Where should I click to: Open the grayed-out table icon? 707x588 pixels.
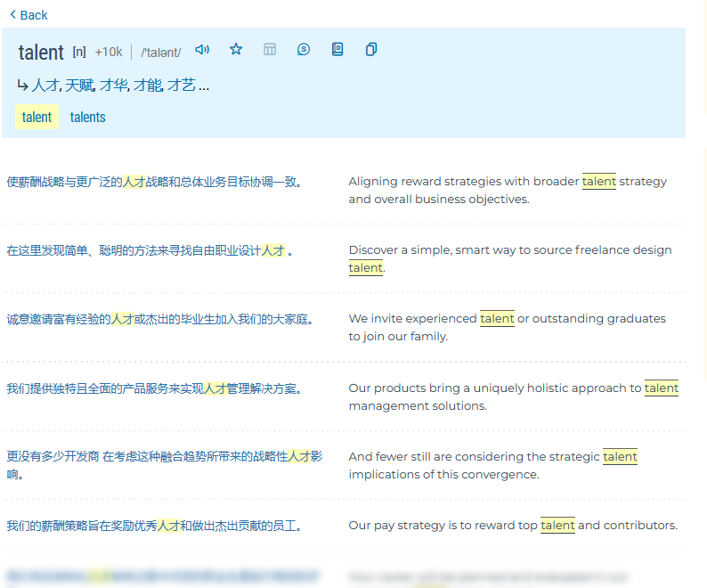(x=270, y=50)
